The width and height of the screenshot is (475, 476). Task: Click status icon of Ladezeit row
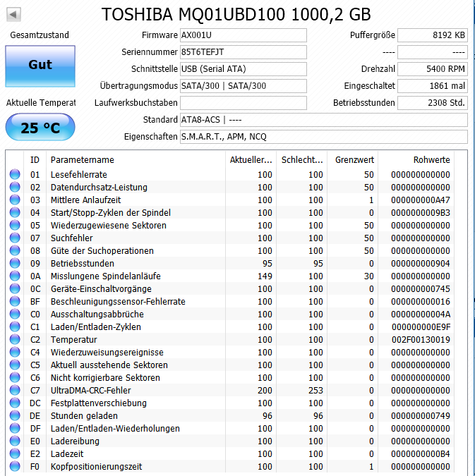tap(15, 454)
